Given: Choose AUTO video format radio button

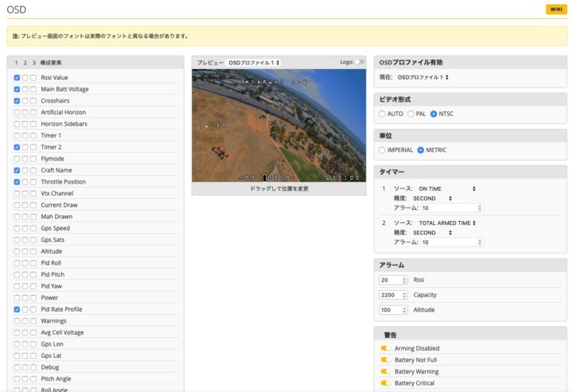Looking at the screenshot, I should (x=383, y=114).
